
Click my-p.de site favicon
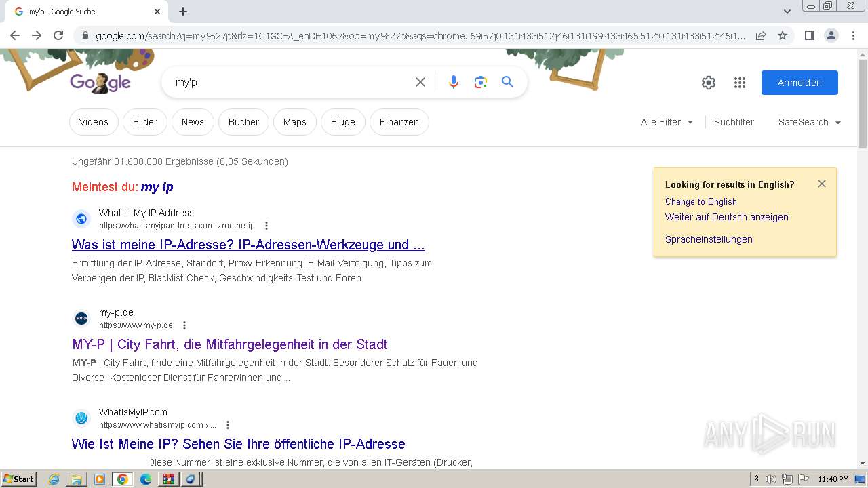coord(81,318)
